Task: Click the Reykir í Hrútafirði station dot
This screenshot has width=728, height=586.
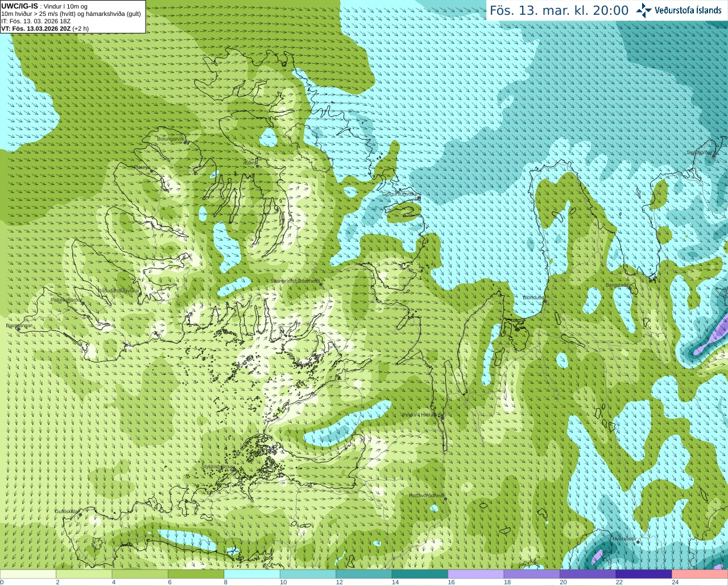Action: (x=442, y=418)
